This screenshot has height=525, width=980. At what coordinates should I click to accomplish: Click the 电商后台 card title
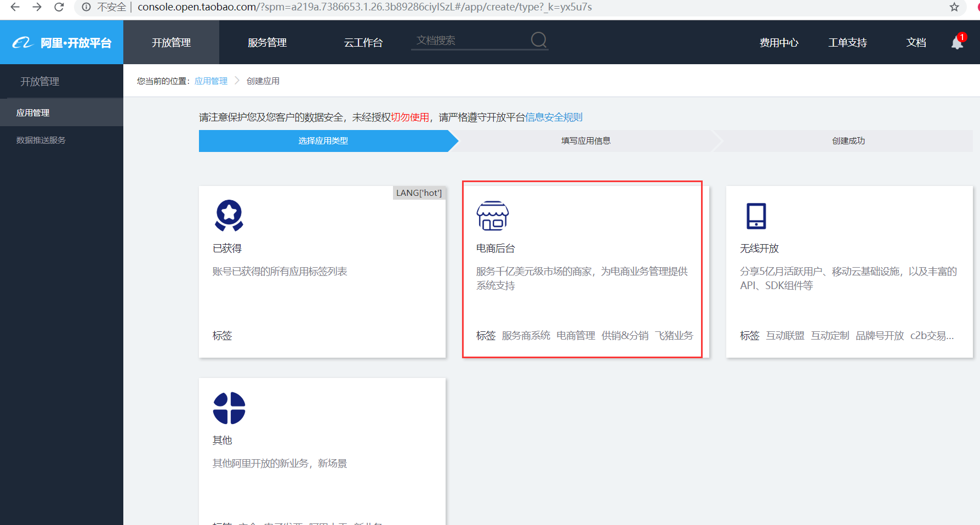495,248
